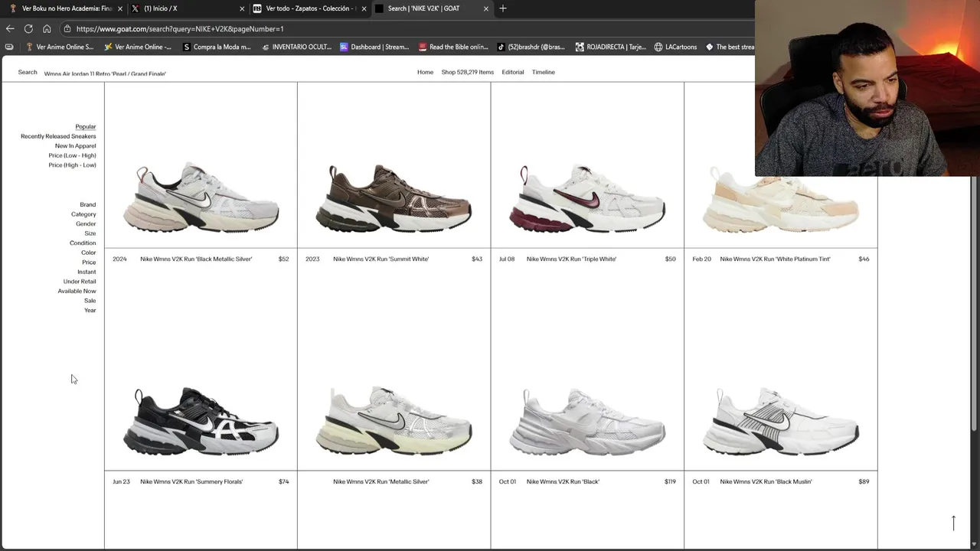Viewport: 980px width, 551px height.
Task: Open 'LACartoons' bookmark
Action: coord(676,47)
